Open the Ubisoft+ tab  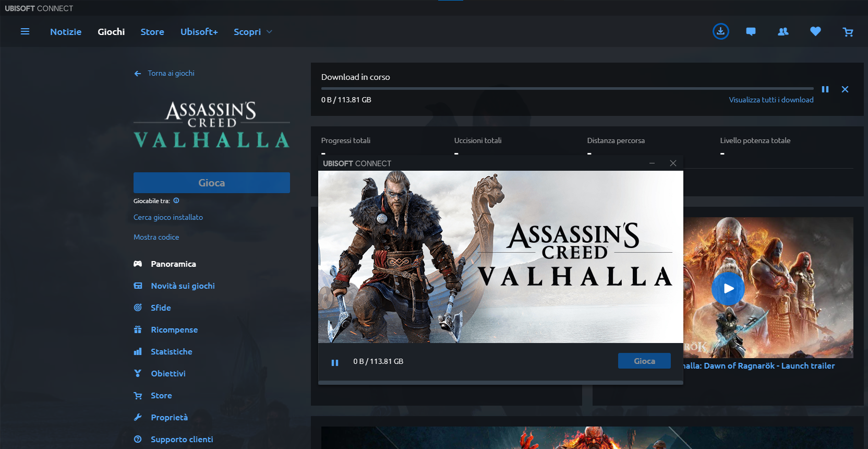click(x=199, y=32)
